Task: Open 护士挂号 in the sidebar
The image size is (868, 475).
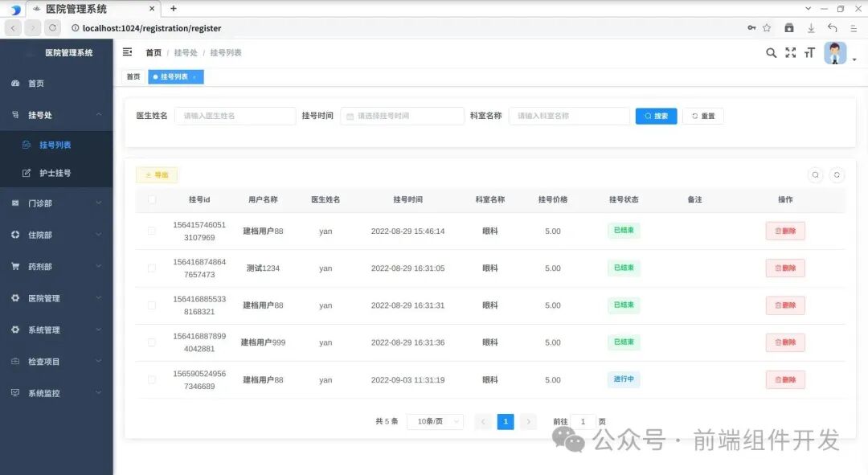Action: pyautogui.click(x=56, y=173)
